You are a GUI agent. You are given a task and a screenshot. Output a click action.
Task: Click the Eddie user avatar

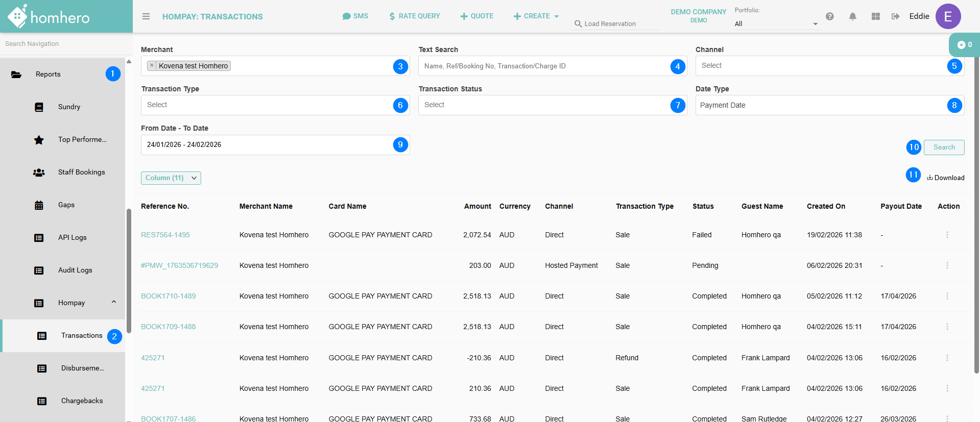[x=948, y=16]
